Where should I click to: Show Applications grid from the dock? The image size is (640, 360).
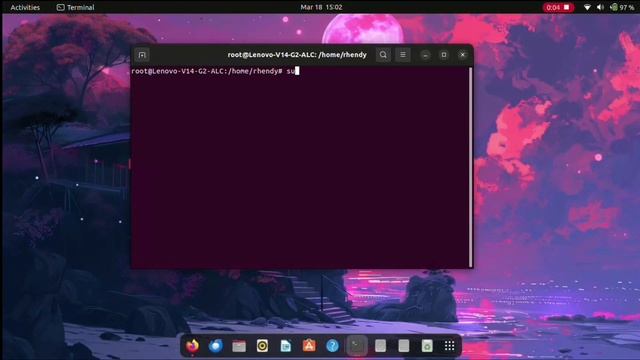coord(449,346)
